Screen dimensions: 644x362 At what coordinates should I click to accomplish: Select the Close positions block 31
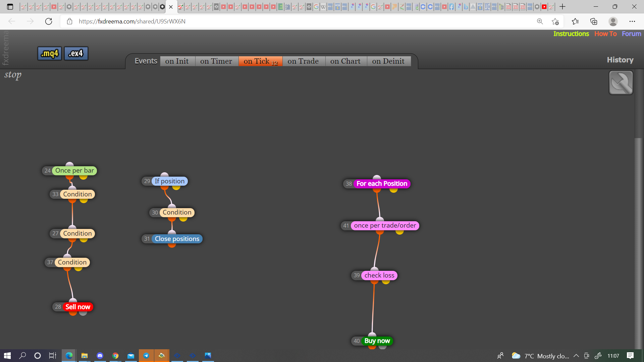(177, 239)
